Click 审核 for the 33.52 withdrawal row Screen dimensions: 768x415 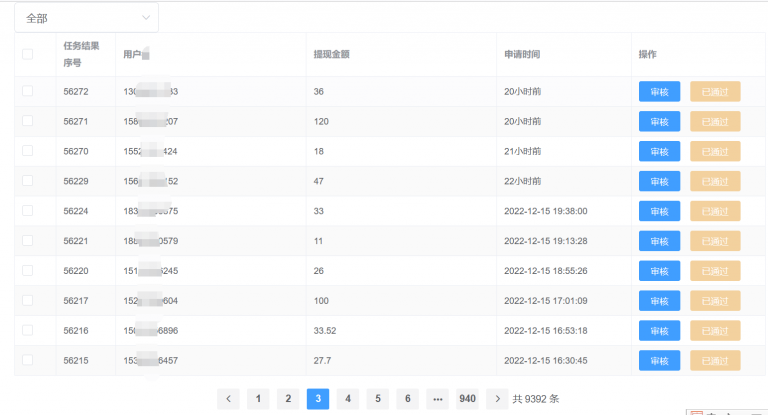(659, 331)
